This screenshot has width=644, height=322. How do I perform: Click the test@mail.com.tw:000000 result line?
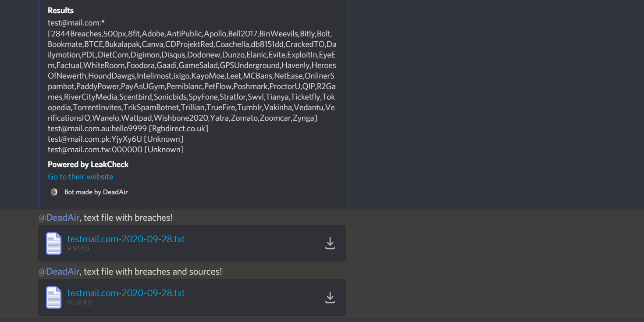pos(116,150)
